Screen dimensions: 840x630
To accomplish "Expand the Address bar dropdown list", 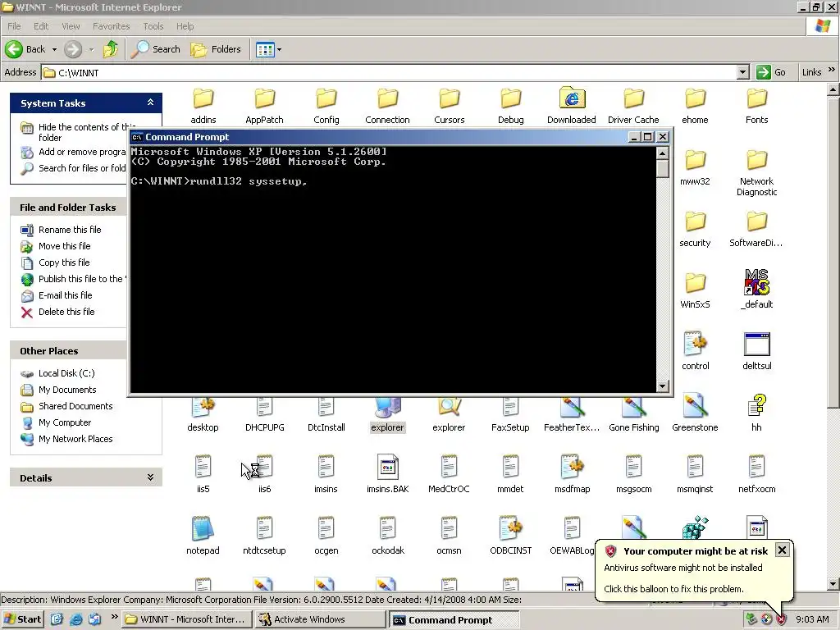I will click(742, 72).
